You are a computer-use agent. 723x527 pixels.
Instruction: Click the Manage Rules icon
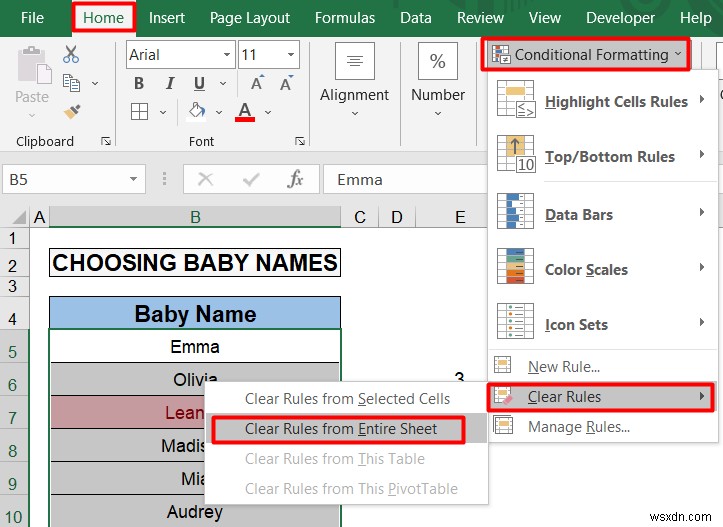pos(503,425)
